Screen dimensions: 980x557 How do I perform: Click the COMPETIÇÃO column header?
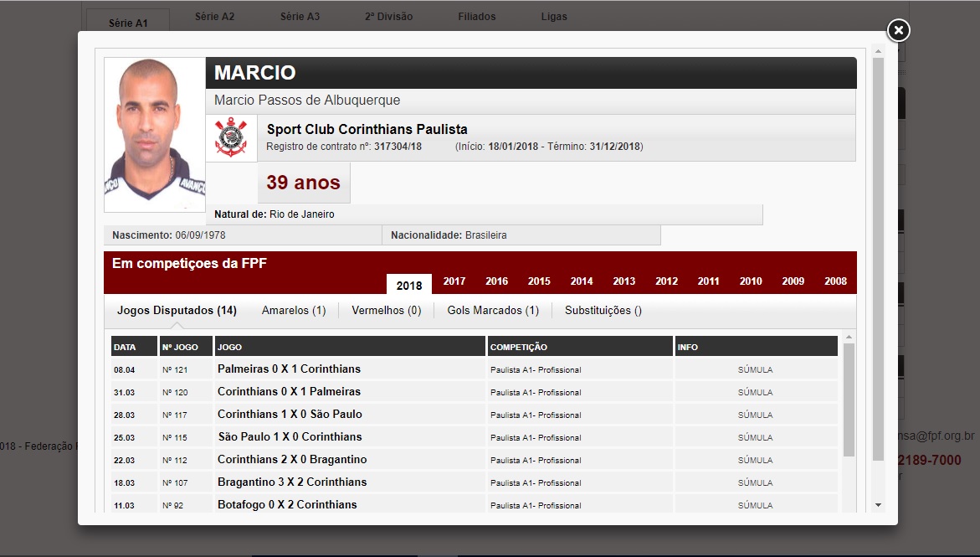coord(580,346)
